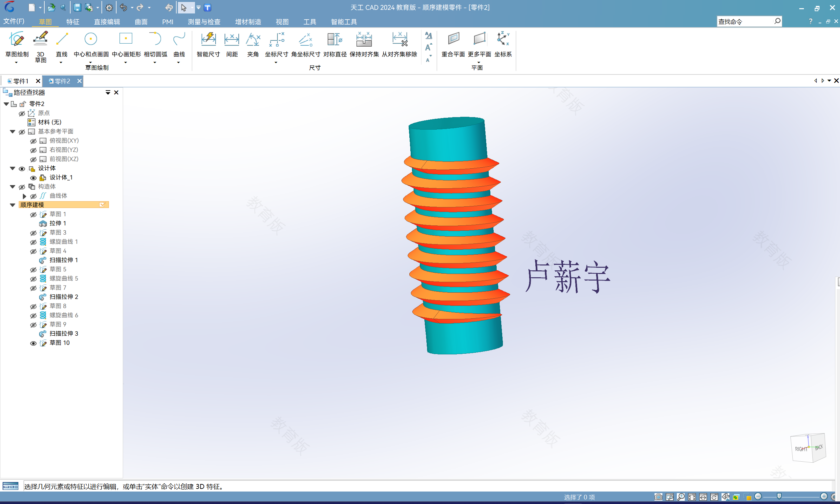Click 草图10 sketch item in tree
The image size is (840, 504).
tap(59, 343)
